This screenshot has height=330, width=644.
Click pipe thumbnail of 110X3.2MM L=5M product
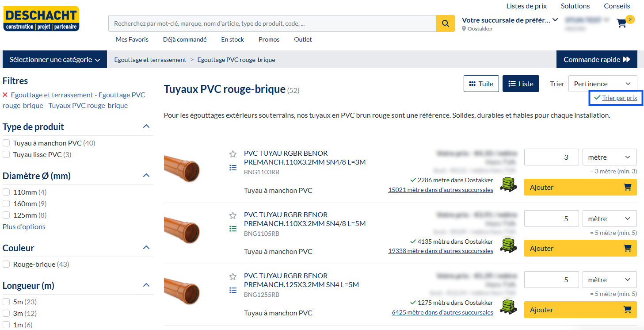click(x=182, y=230)
